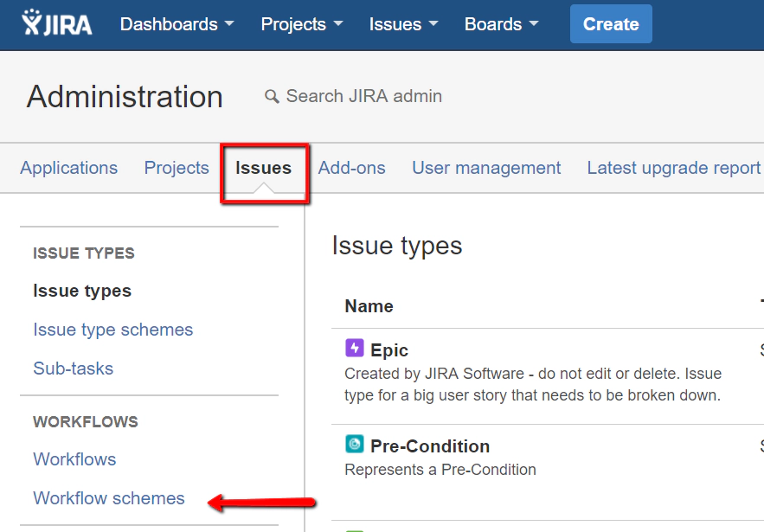The image size is (764, 532).
Task: Expand the Issues dropdown in top navigation
Action: [397, 23]
